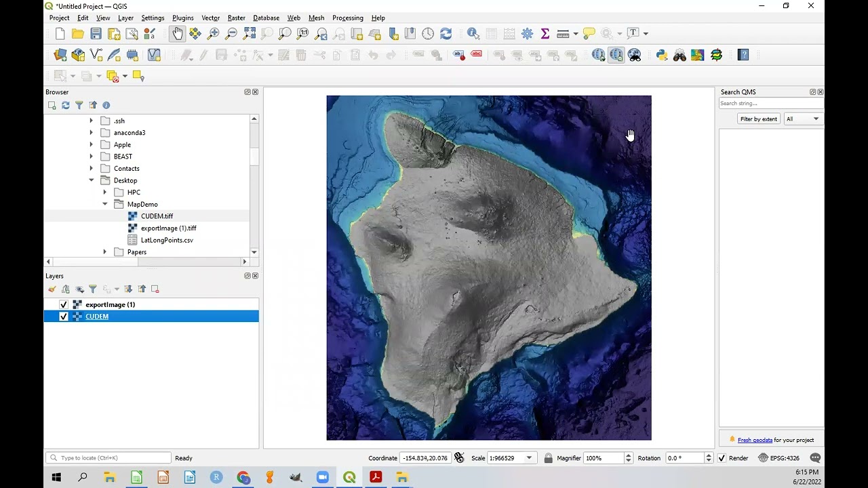
Task: Show statistical summary sigma icon
Action: coord(545,33)
